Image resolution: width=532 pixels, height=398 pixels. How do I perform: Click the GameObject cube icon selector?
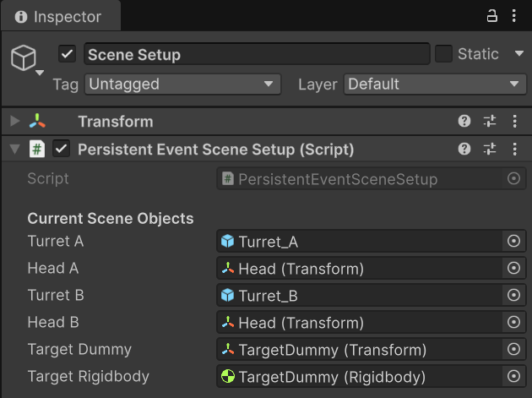[24, 58]
